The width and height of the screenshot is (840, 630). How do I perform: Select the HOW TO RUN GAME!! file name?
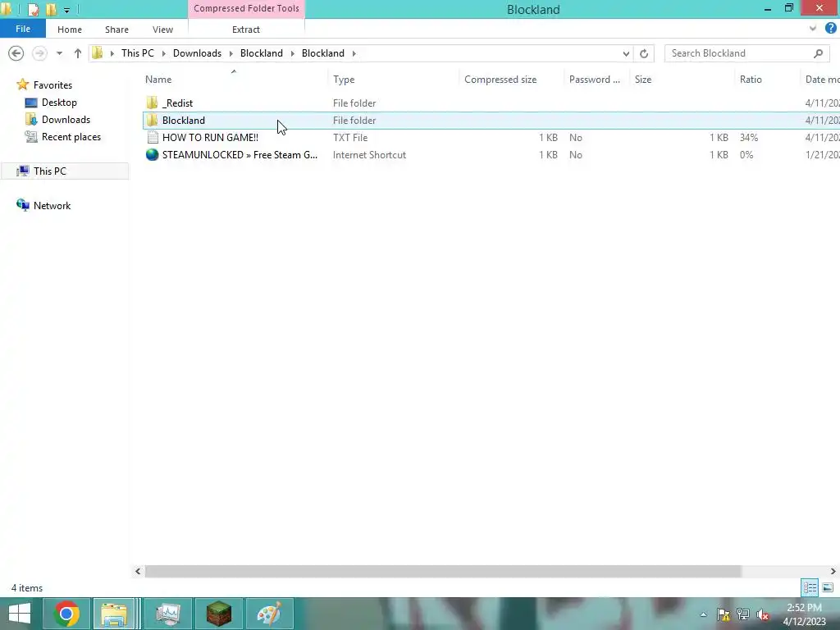[x=210, y=138]
